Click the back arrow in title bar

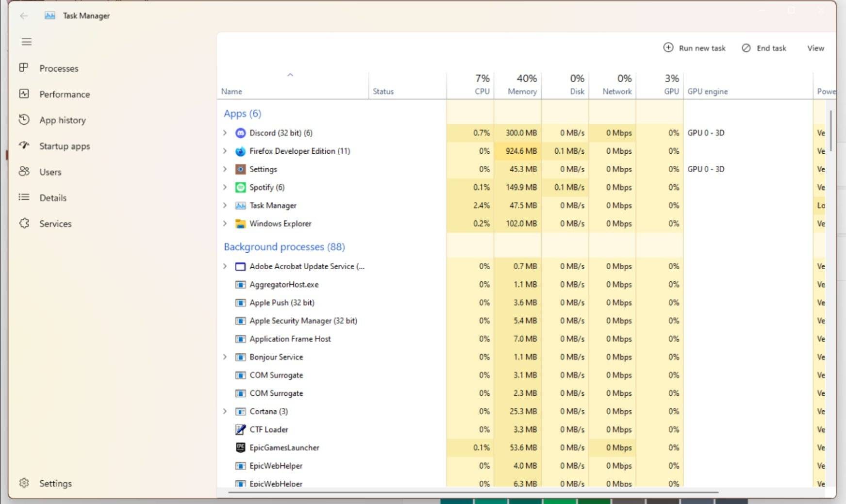tap(24, 16)
